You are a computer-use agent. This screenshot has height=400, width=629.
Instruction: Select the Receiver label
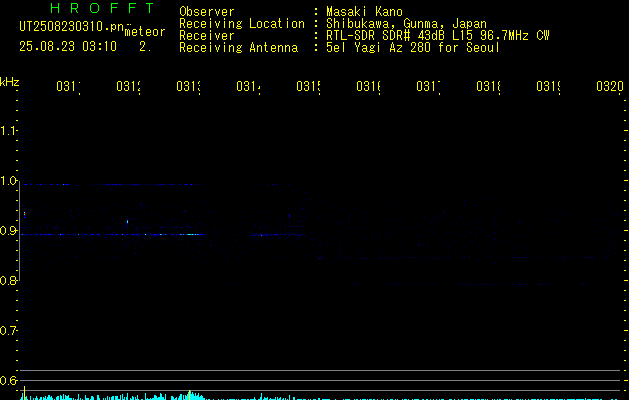click(x=207, y=36)
